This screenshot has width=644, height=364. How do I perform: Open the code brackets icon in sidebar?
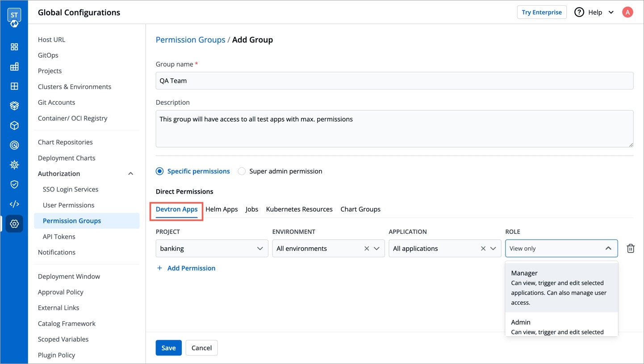pyautogui.click(x=14, y=204)
